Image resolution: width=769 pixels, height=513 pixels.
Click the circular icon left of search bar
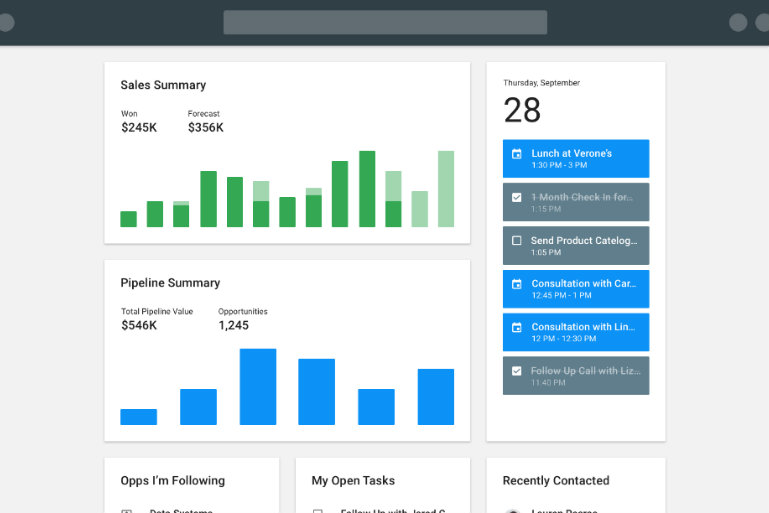(5, 22)
